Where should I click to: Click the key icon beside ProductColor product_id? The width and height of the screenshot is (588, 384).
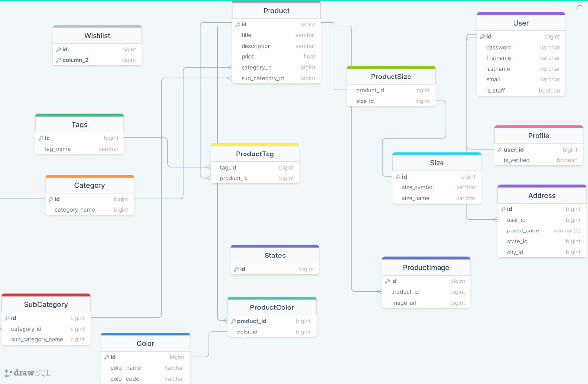233,321
